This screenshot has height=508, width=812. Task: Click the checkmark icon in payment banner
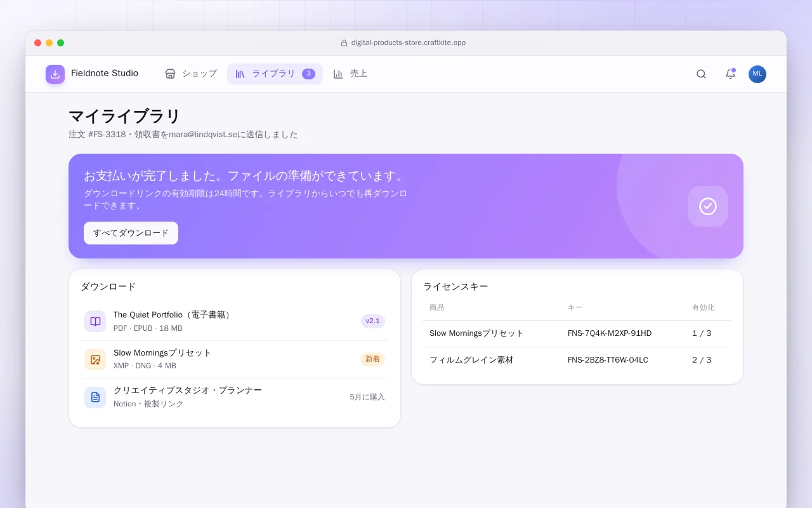coord(708,206)
